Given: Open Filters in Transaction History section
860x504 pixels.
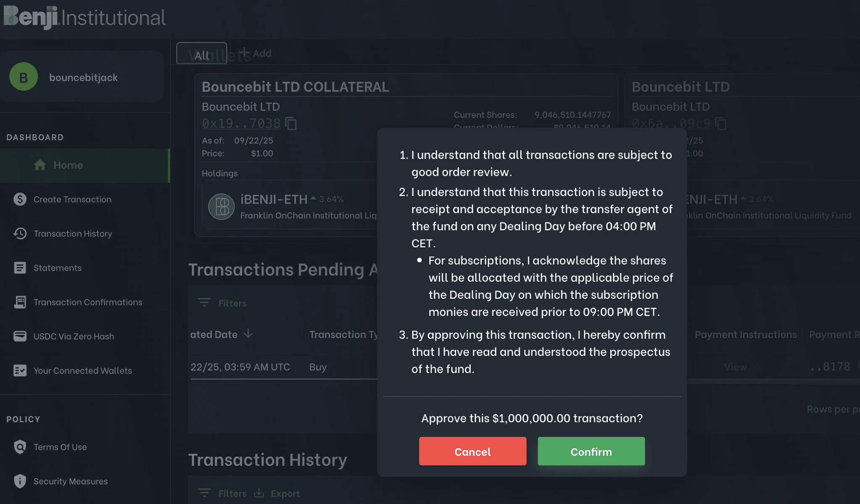Looking at the screenshot, I should click(x=223, y=494).
